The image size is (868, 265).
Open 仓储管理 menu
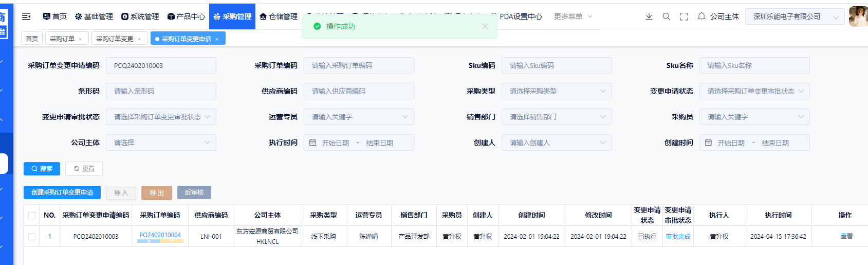(279, 16)
